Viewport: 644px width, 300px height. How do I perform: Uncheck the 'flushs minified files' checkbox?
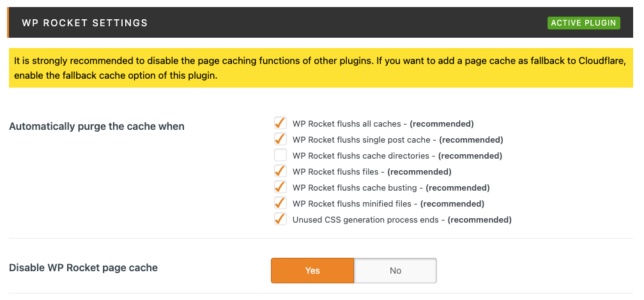point(280,203)
